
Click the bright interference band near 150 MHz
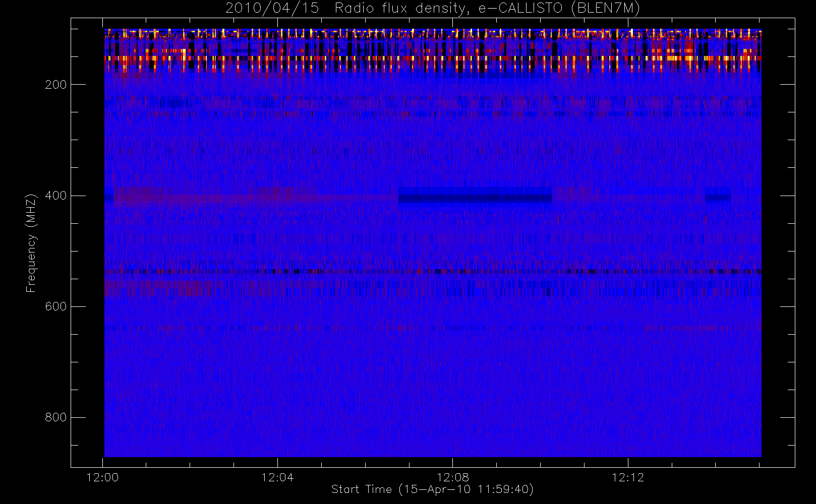pyautogui.click(x=433, y=58)
